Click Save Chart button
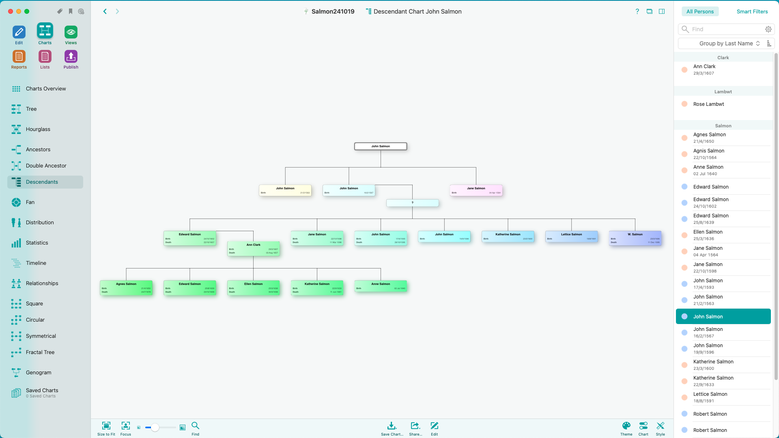The height and width of the screenshot is (438, 779). 392,429
